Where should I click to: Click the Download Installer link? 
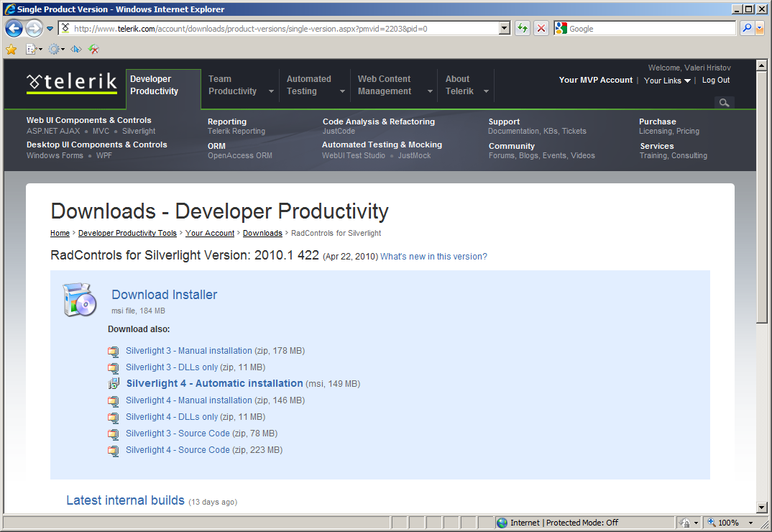pyautogui.click(x=165, y=295)
